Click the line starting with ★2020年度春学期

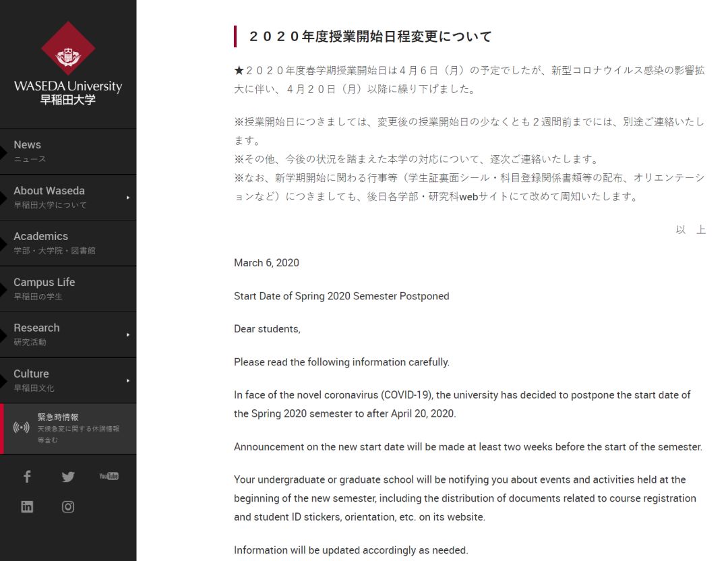[x=469, y=80]
